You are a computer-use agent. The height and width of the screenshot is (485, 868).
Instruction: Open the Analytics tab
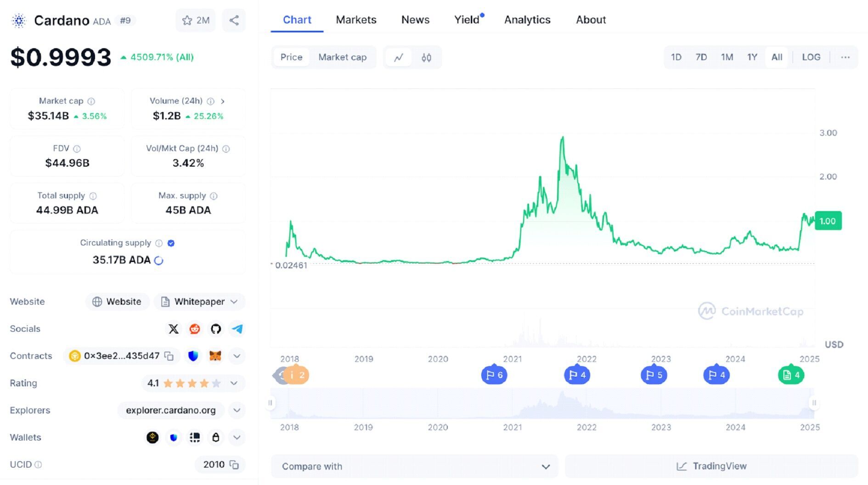527,20
